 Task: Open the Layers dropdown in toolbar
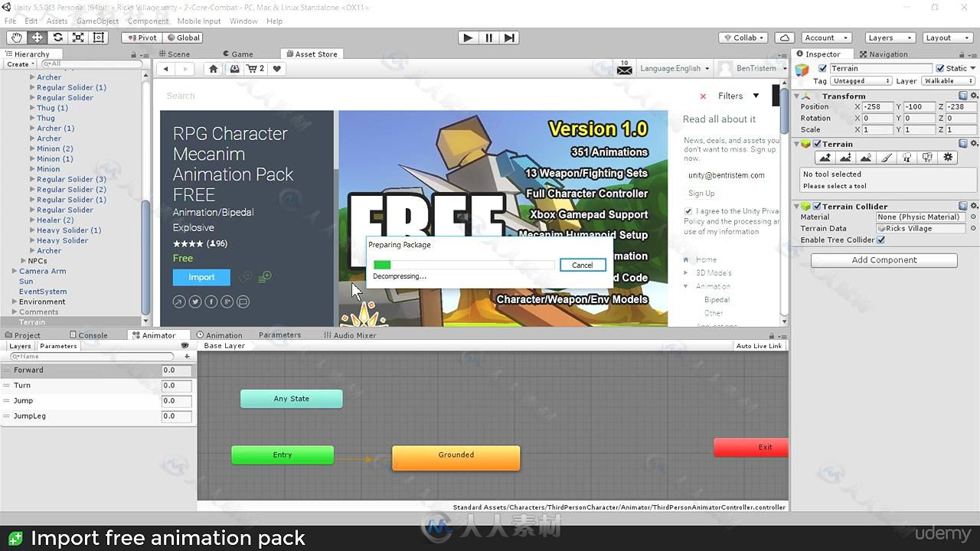[888, 37]
